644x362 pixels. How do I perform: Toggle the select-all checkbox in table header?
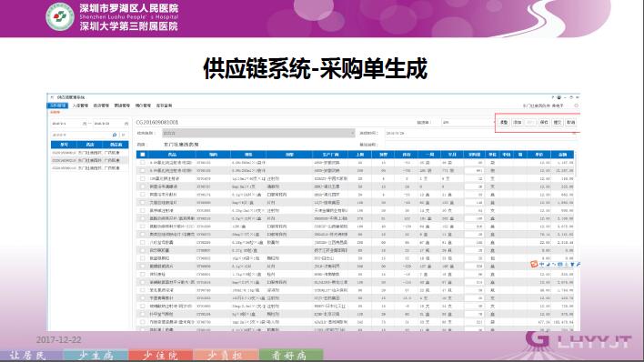143,155
